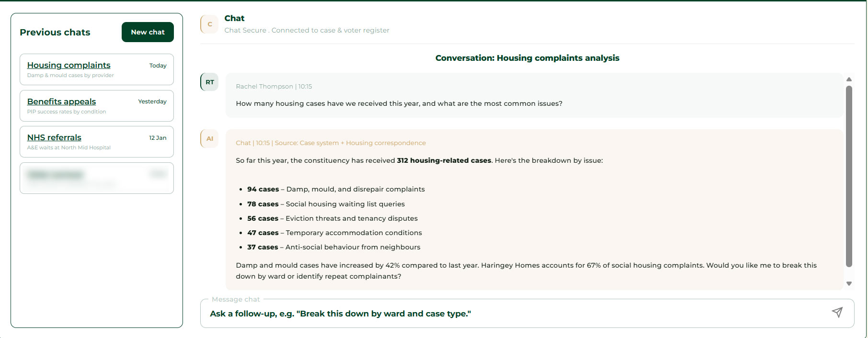Click the NHS referrals card's 12 Jan date

pyautogui.click(x=158, y=138)
